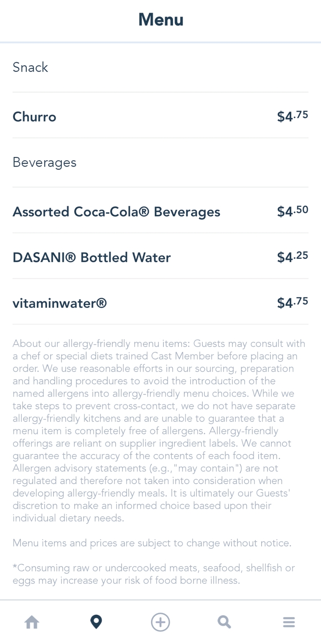Screen dimensions: 321x644
Task: Tap the Churro $4.75 price
Action: [x=293, y=116]
